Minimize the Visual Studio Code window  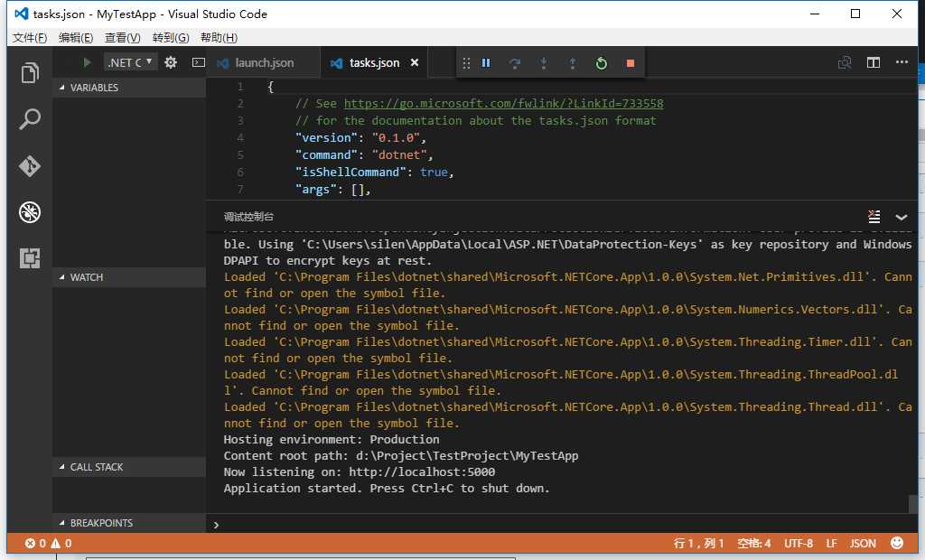tap(815, 14)
